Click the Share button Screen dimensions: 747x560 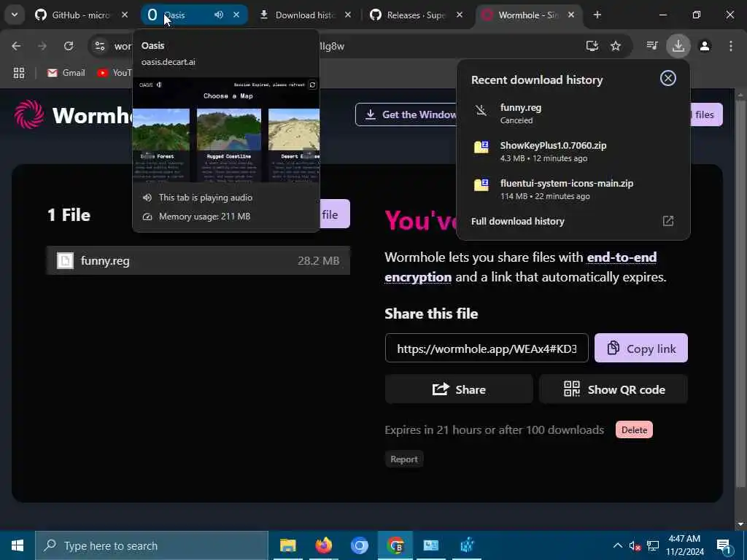(459, 389)
